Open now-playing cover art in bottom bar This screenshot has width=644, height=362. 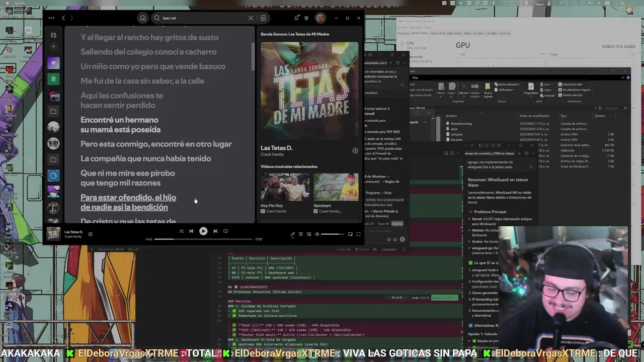(53, 234)
